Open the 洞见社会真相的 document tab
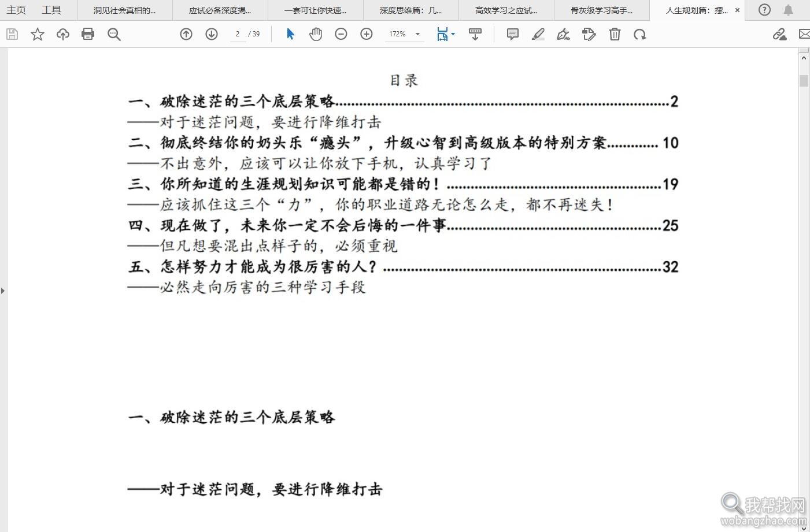Screen dimensions: 810x532 [125, 10]
